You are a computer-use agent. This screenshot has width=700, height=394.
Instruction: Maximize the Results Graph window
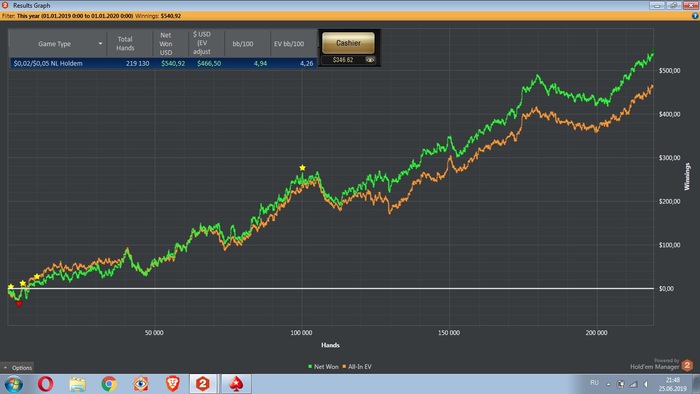pyautogui.click(x=673, y=5)
